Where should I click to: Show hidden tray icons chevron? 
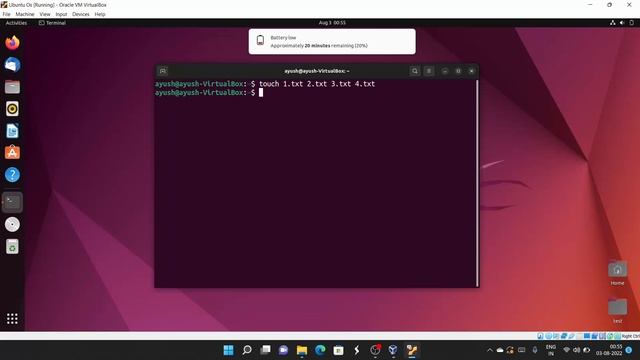click(490, 350)
